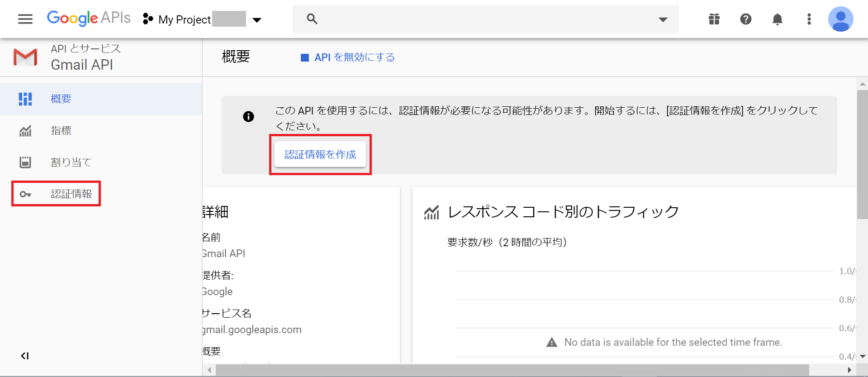Click the search magnifier icon
Image resolution: width=868 pixels, height=377 pixels.
click(x=312, y=19)
